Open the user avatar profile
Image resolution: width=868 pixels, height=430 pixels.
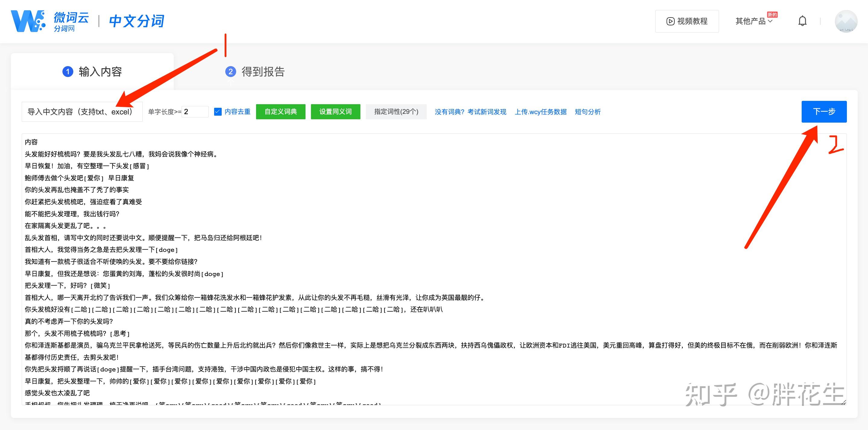(846, 21)
